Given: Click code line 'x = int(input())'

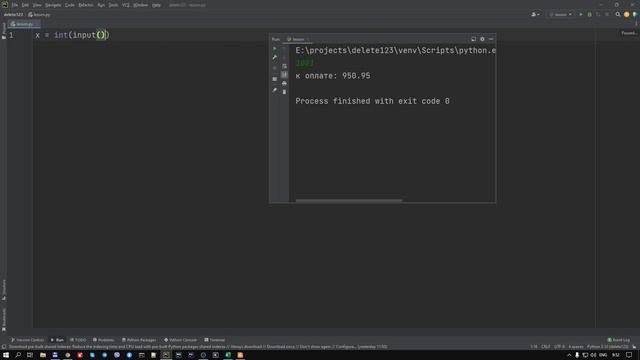Looking at the screenshot, I should pyautogui.click(x=72, y=35).
